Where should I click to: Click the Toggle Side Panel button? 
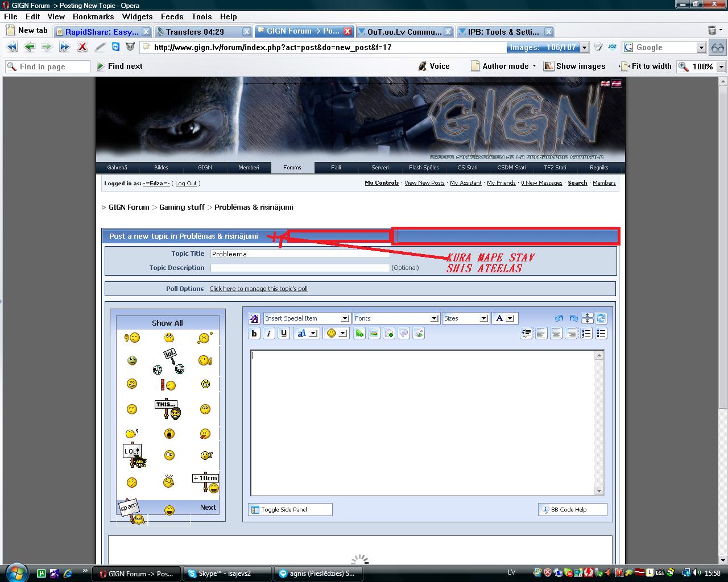[x=290, y=510]
